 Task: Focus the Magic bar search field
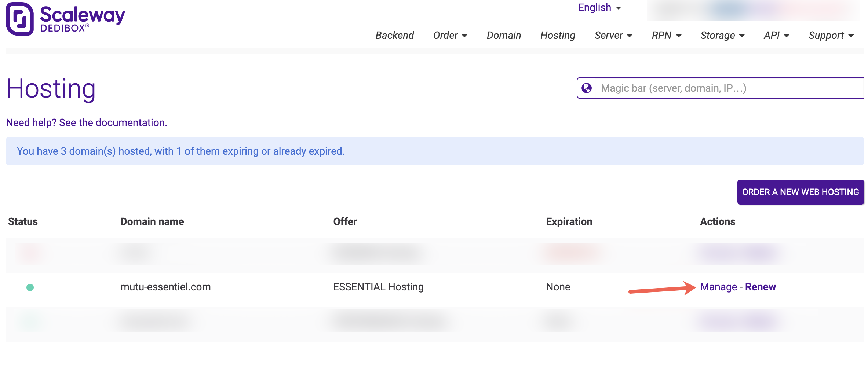(726, 88)
